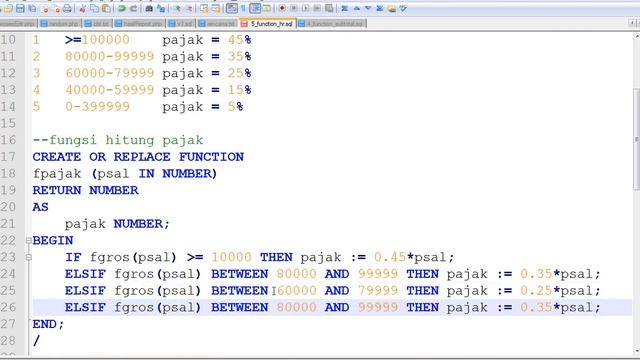Click the 'END;' statement
The height and width of the screenshot is (360, 640).
49,324
